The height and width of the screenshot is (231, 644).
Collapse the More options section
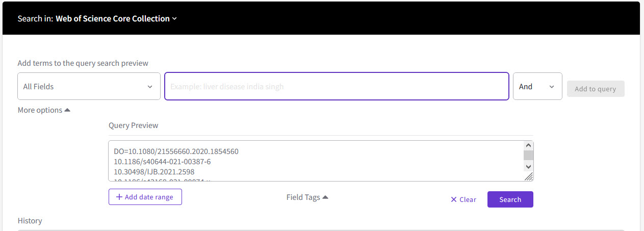click(40, 110)
